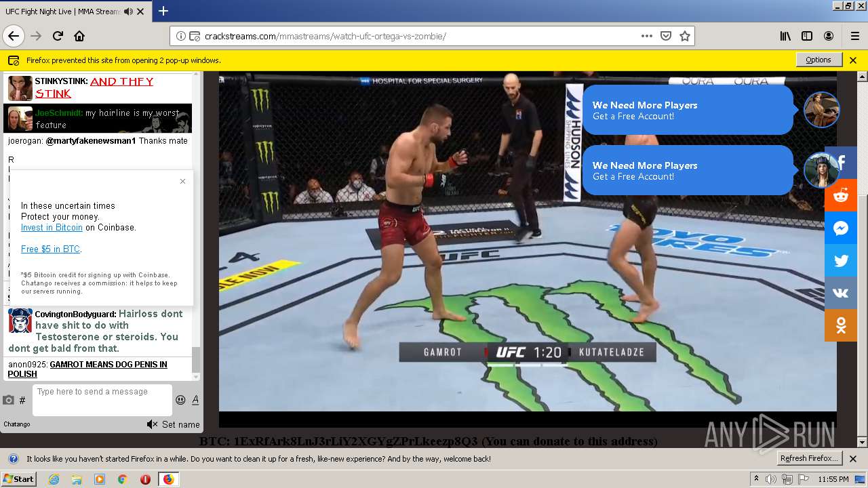This screenshot has width=868, height=488.
Task: Show site information in address bar
Action: [x=181, y=36]
